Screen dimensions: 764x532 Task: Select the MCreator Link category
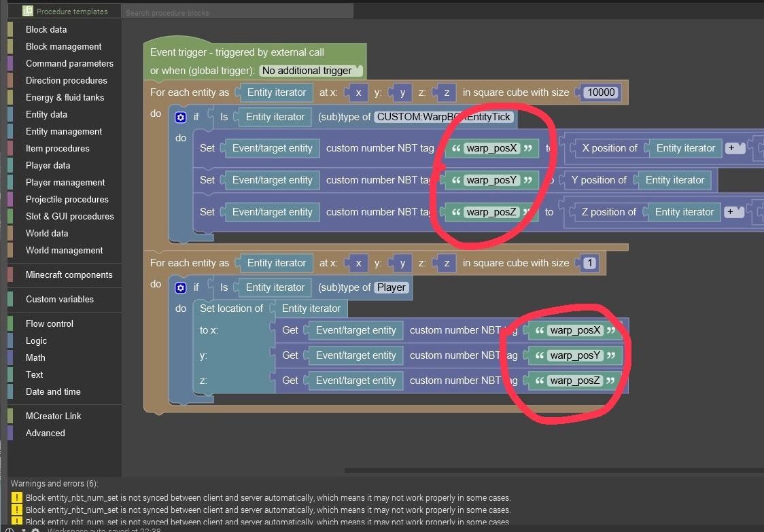[x=54, y=416]
